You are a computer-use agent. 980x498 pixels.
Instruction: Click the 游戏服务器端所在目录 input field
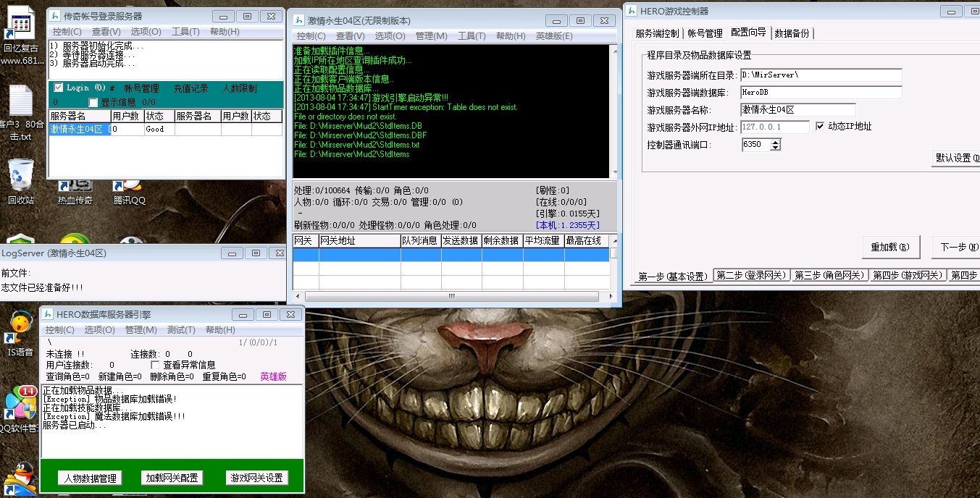click(821, 75)
